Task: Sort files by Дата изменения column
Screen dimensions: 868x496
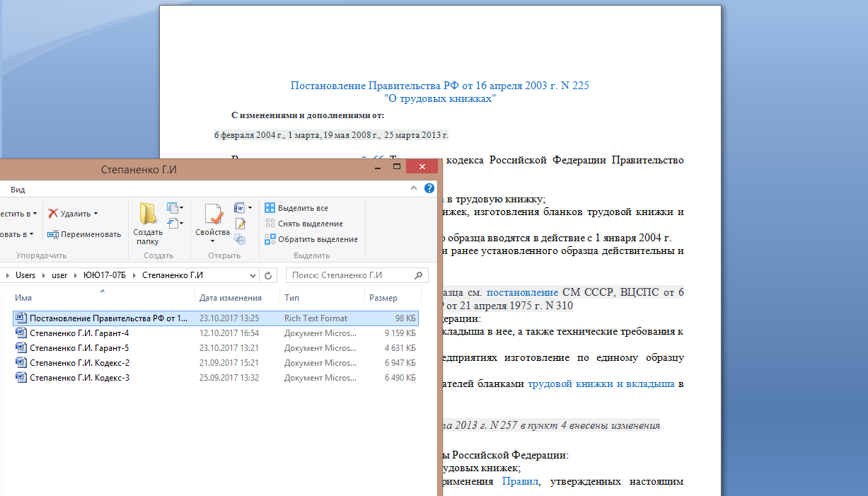Action: point(231,298)
